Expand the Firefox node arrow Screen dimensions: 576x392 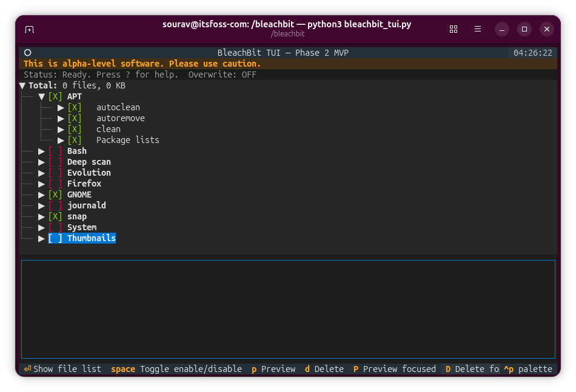click(x=41, y=184)
